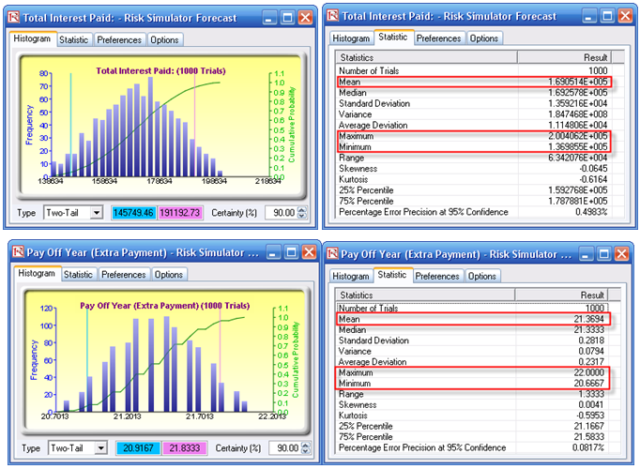Select Kurtosis row showing -0.6164
The image size is (640, 469).
pyautogui.click(x=473, y=179)
